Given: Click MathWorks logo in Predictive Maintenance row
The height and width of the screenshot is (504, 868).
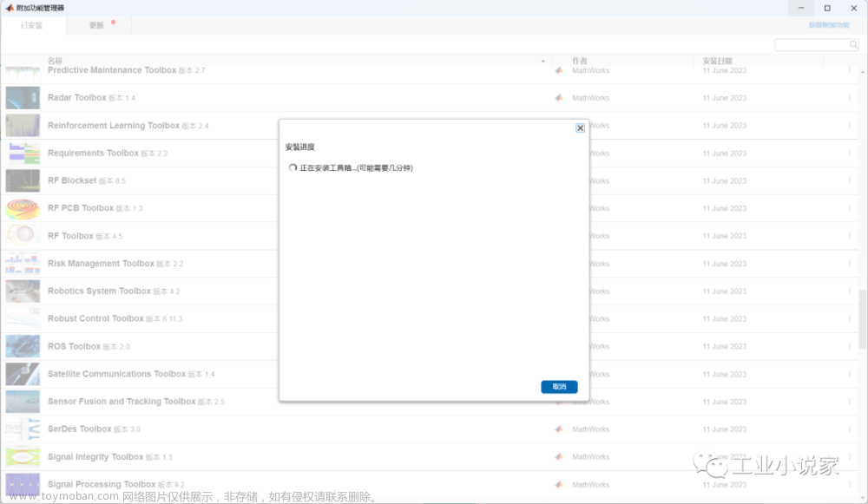Looking at the screenshot, I should coord(558,70).
